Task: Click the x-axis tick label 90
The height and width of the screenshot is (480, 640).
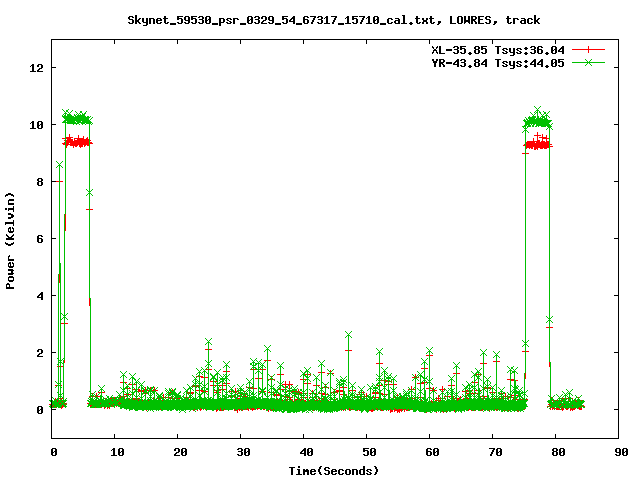Action: click(621, 452)
